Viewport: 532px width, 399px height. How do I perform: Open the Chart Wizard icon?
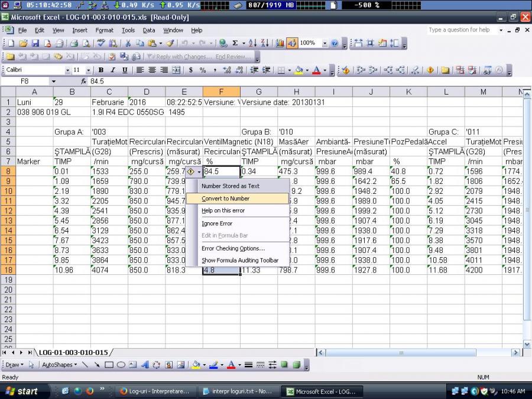280,43
